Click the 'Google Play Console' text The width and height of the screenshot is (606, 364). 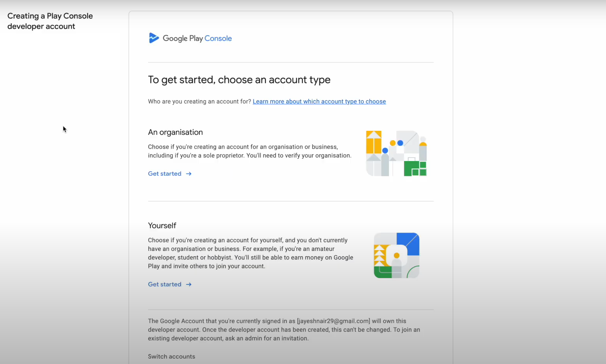tap(197, 38)
